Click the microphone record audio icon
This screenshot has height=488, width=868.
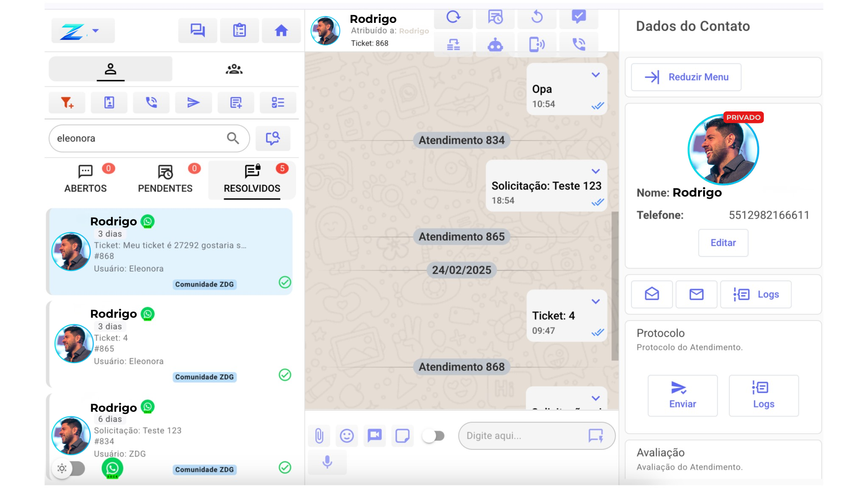(x=327, y=462)
